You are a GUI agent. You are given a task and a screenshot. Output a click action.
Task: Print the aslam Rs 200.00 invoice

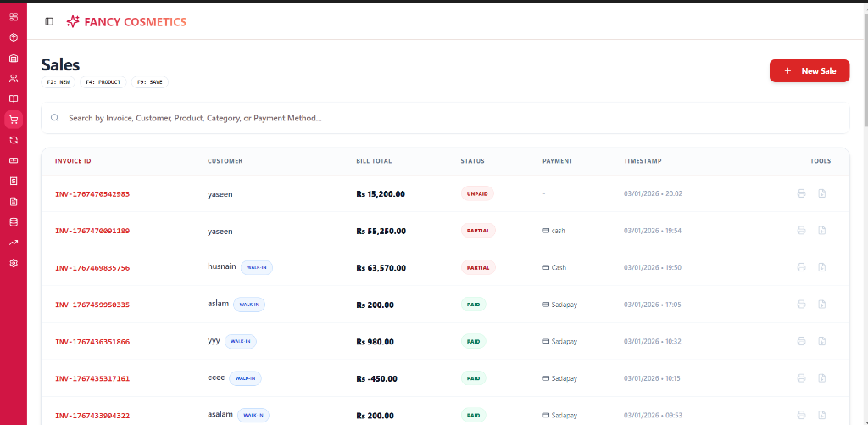(x=801, y=305)
